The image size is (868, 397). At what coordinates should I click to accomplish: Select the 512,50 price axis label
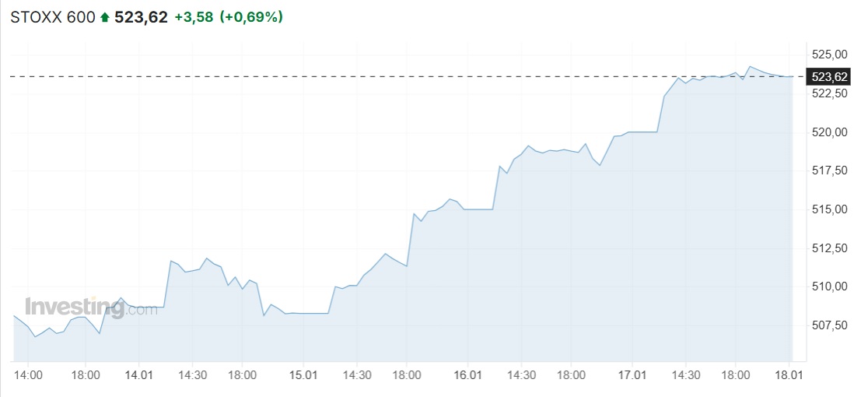tap(829, 248)
